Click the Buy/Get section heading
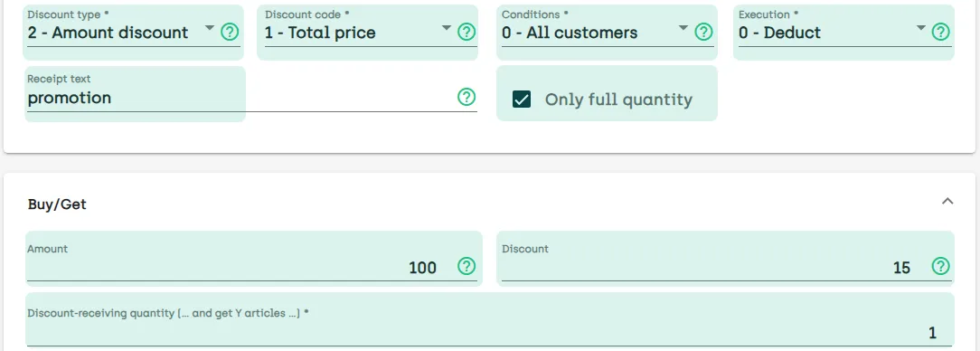This screenshot has height=351, width=980. [x=57, y=204]
